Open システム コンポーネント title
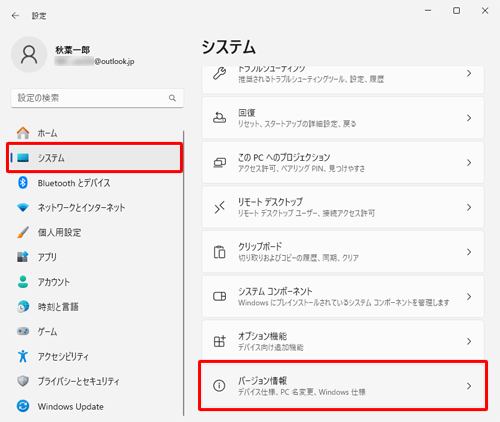The image size is (500, 422). tap(275, 291)
